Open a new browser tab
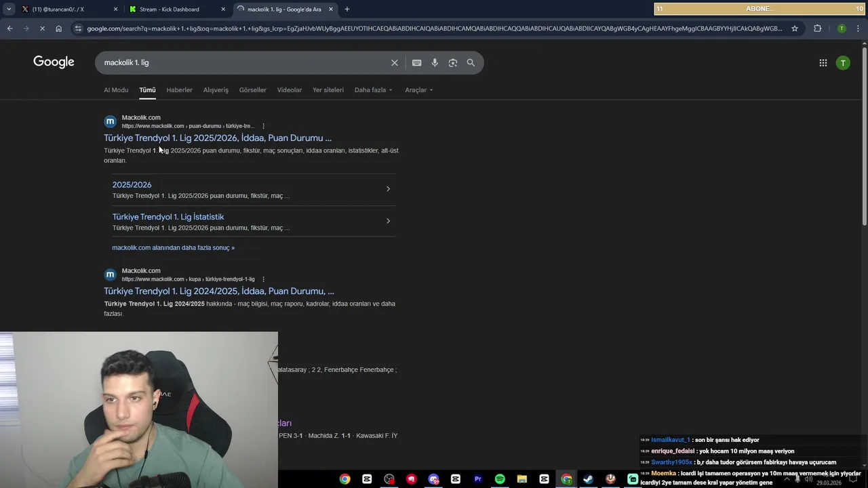Viewport: 868px width, 488px height. click(347, 9)
